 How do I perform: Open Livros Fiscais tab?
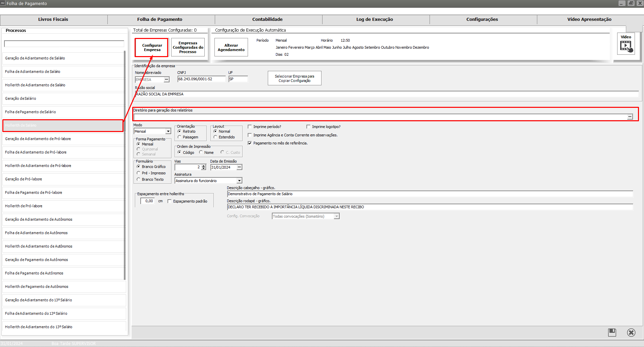pyautogui.click(x=53, y=19)
